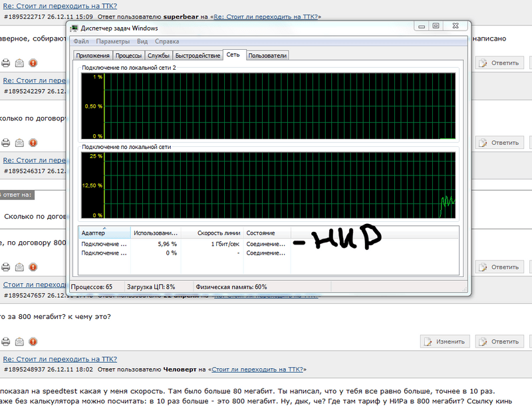Close the Task Manager window

[x=456, y=26]
